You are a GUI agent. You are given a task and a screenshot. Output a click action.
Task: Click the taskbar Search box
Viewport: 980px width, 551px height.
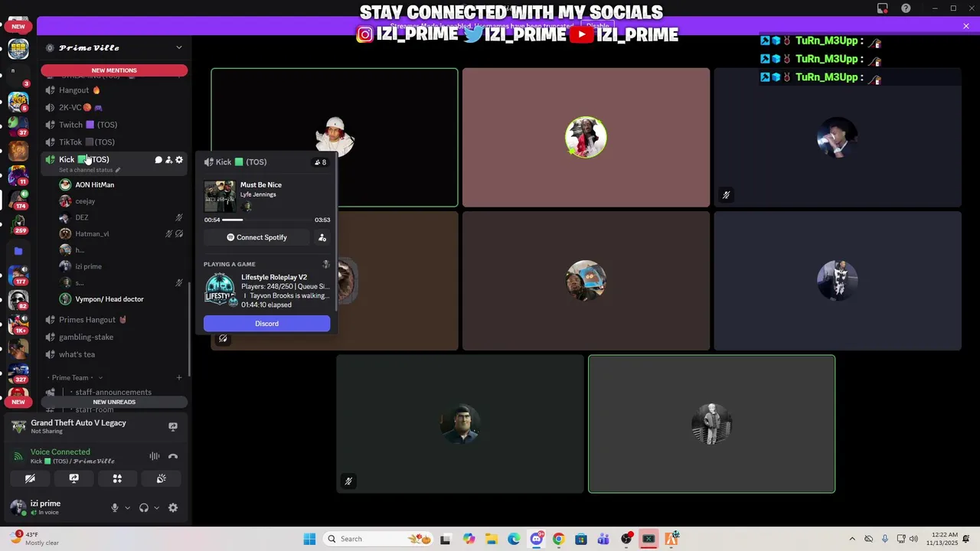pyautogui.click(x=379, y=539)
